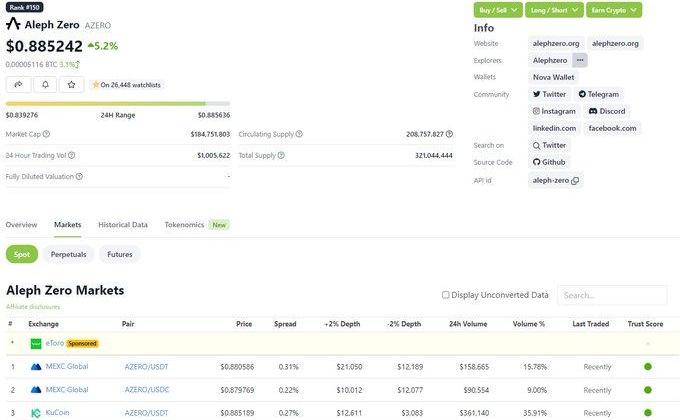Image resolution: width=680 pixels, height=420 pixels.
Task: Open the Tokenomics tab
Action: coord(184,225)
